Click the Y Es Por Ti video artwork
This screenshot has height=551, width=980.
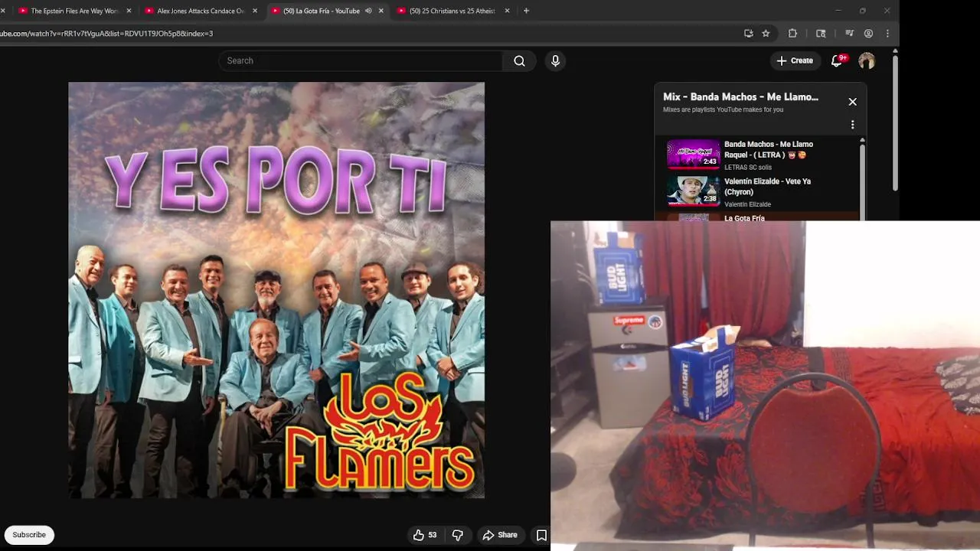tap(276, 290)
